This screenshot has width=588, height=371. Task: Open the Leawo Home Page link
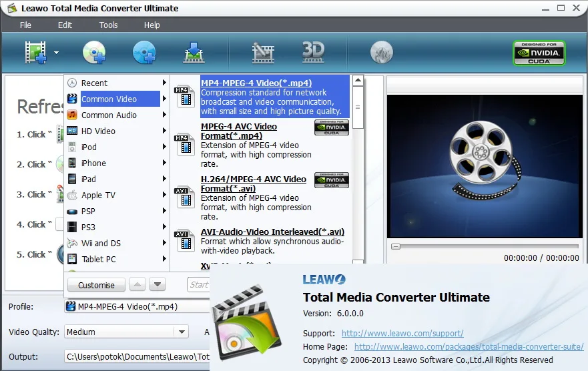[469, 346]
